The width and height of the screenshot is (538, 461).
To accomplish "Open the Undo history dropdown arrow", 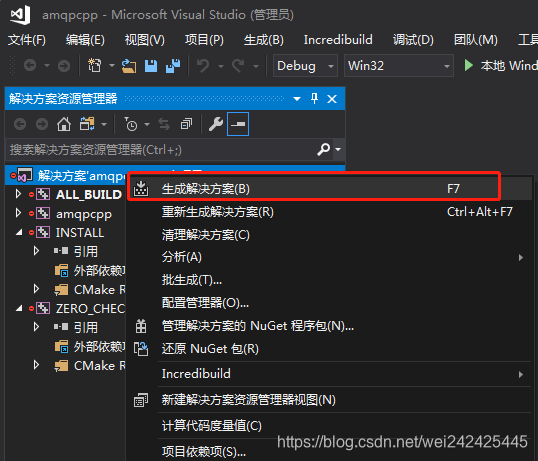I will coord(221,65).
